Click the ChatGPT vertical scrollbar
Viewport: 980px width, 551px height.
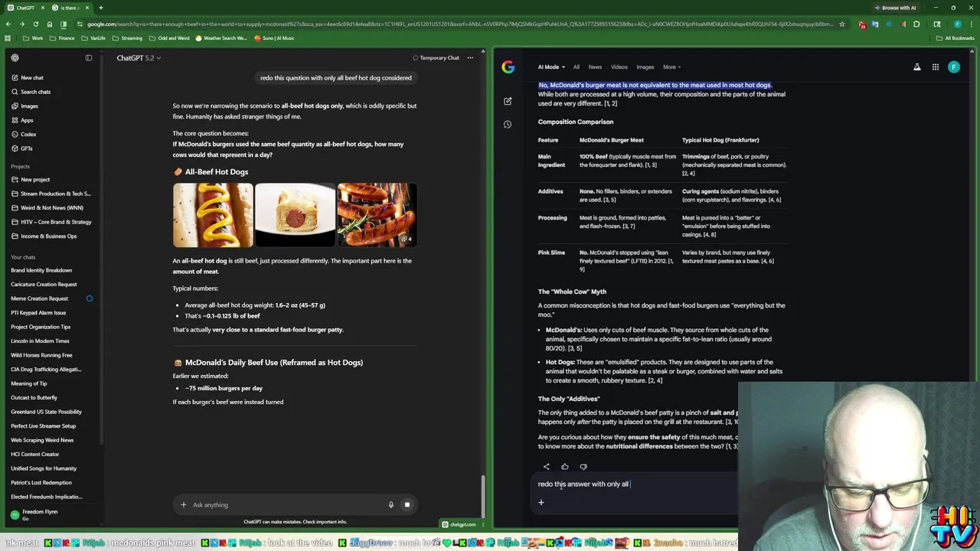(x=482, y=496)
